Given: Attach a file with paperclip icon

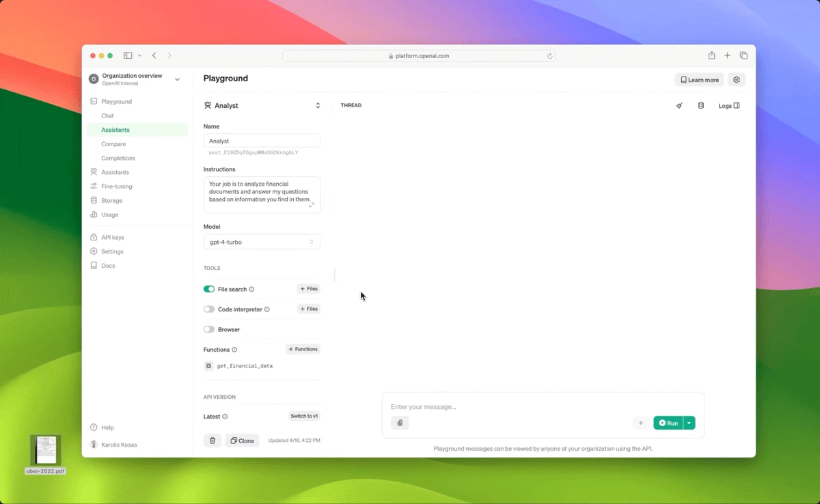Looking at the screenshot, I should 400,423.
